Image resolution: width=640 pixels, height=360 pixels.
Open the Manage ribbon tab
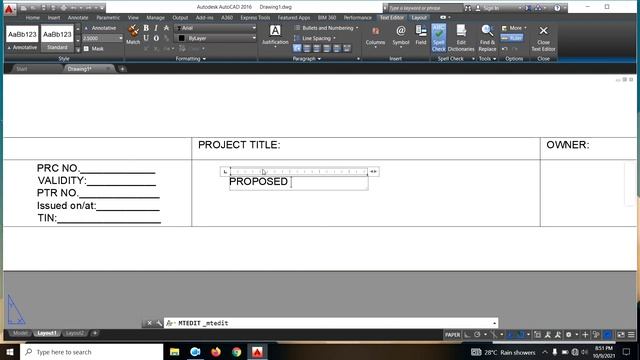click(156, 18)
